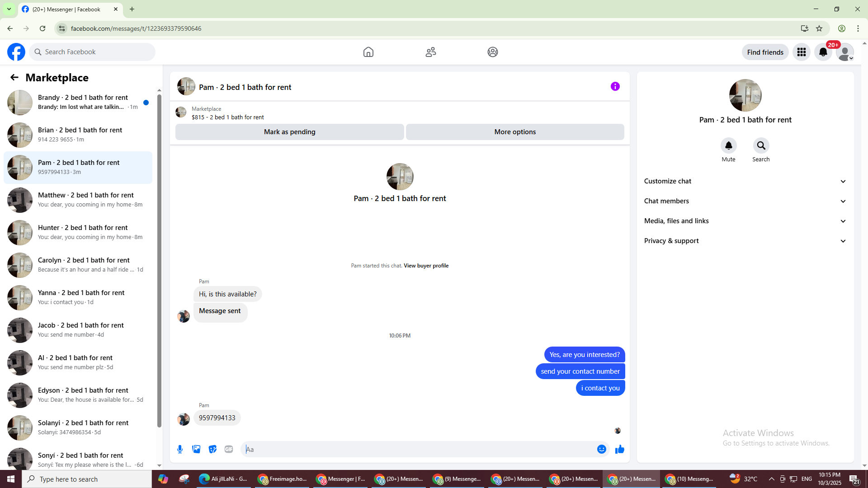
Task: Open the Yanna conversation
Action: pos(78,297)
